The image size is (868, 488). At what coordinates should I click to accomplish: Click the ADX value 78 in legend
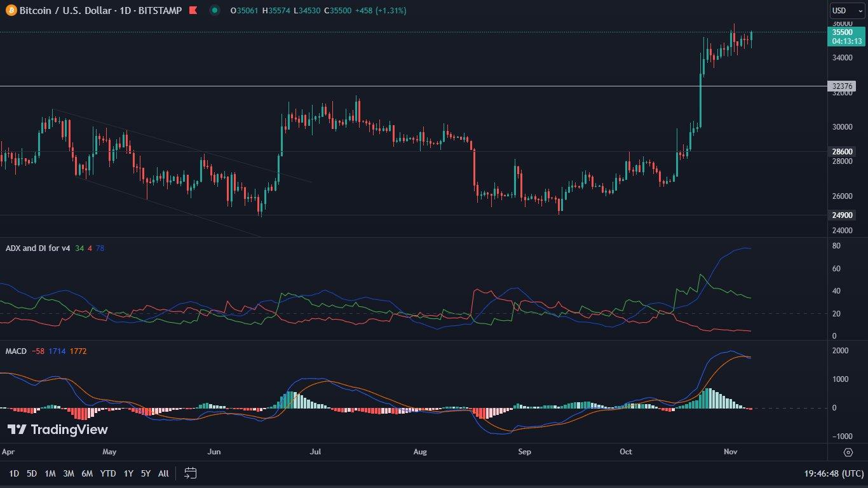click(x=100, y=248)
